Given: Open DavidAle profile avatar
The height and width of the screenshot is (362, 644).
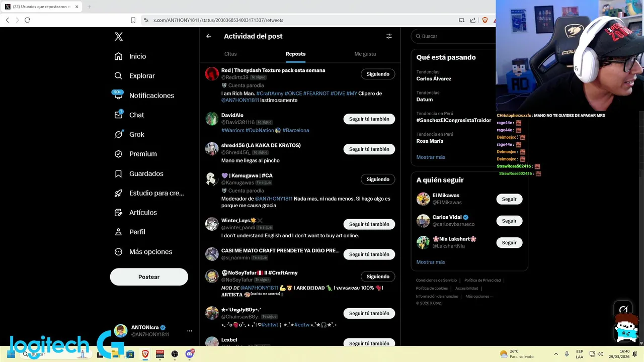Looking at the screenshot, I should (212, 119).
